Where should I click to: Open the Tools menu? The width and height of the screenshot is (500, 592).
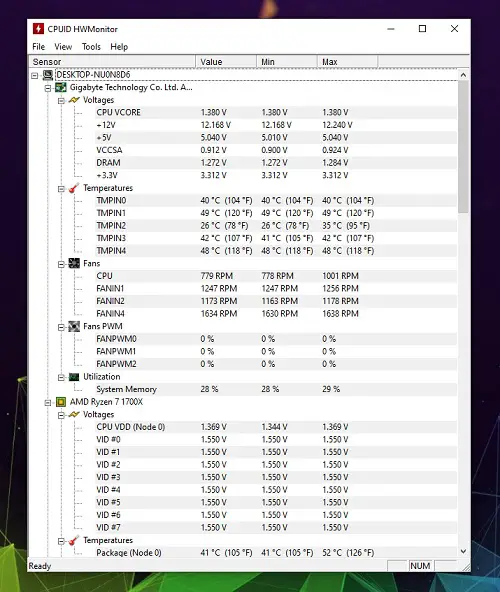tap(91, 47)
